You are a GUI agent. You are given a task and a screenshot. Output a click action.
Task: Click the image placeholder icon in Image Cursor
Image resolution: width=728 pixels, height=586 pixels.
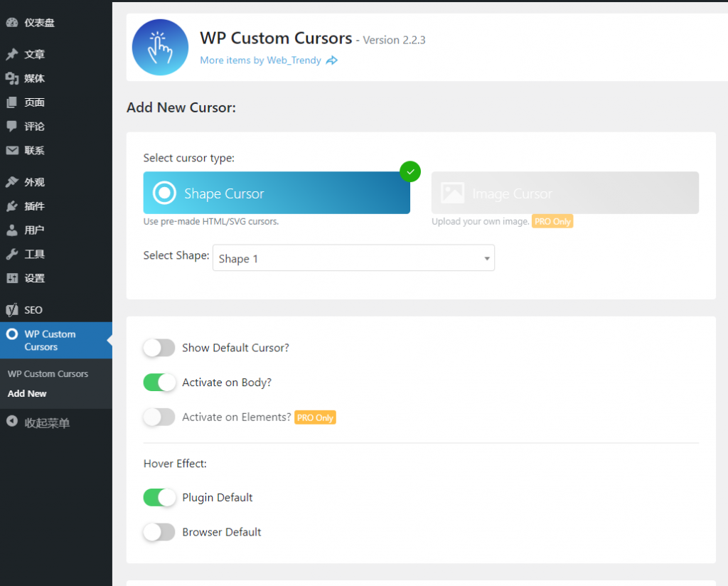(452, 193)
